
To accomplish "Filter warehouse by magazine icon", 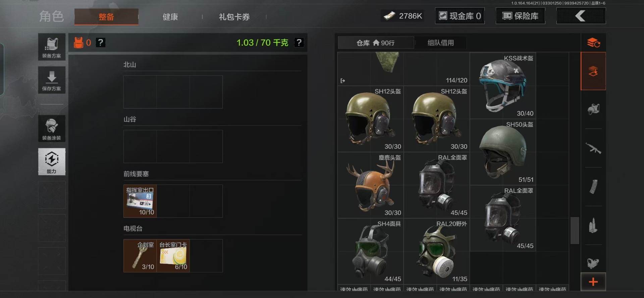I will tap(593, 187).
